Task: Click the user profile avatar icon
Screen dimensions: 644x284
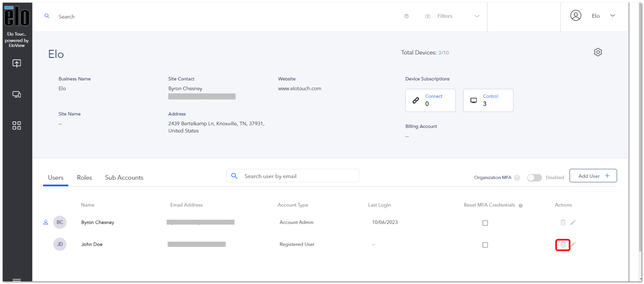Action: tap(576, 16)
